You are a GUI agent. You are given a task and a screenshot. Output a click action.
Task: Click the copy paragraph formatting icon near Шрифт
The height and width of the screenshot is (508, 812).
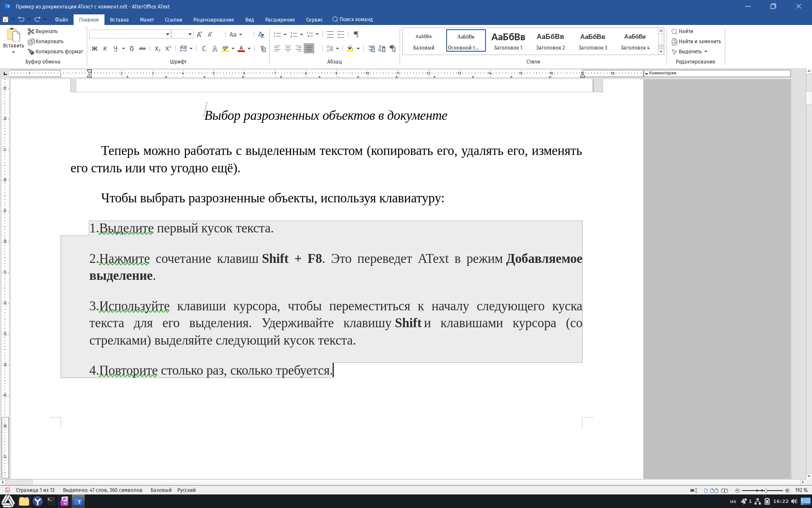[263, 49]
